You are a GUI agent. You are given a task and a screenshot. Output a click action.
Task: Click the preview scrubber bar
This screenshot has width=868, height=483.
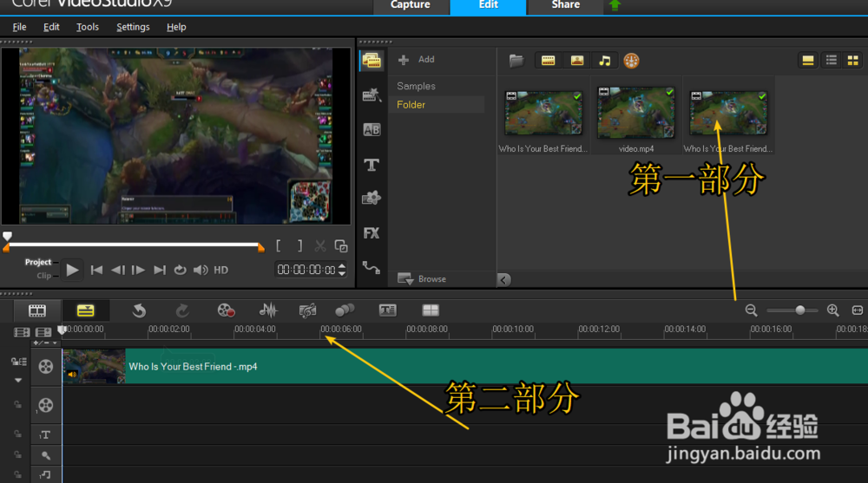(134, 245)
